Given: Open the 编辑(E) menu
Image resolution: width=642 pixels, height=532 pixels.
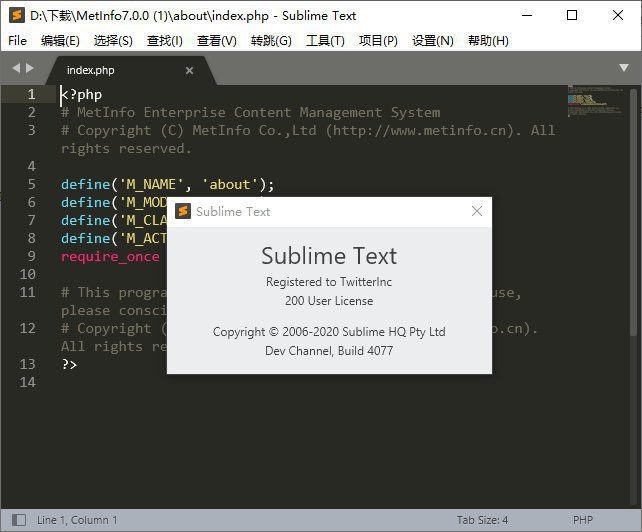Looking at the screenshot, I should [60, 40].
